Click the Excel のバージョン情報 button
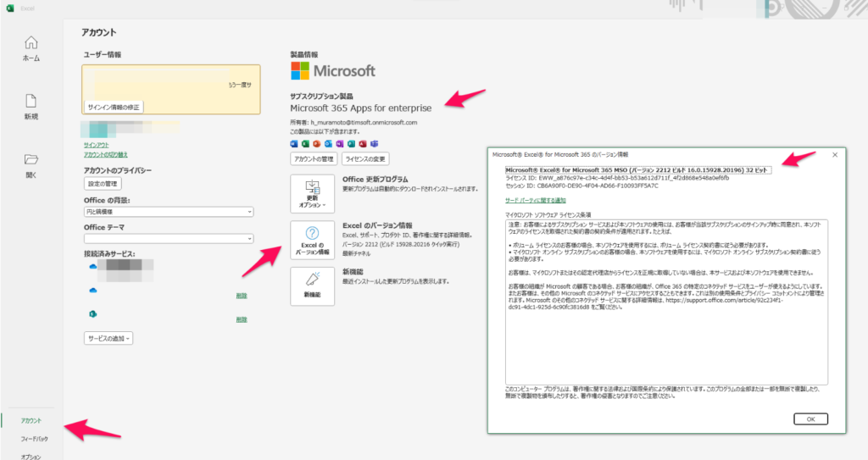 (x=312, y=241)
